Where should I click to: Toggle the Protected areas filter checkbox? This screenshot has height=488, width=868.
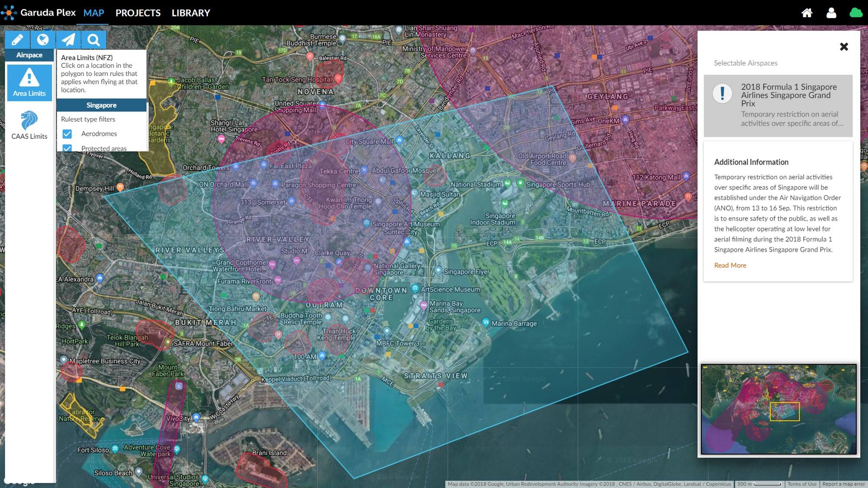[67, 148]
